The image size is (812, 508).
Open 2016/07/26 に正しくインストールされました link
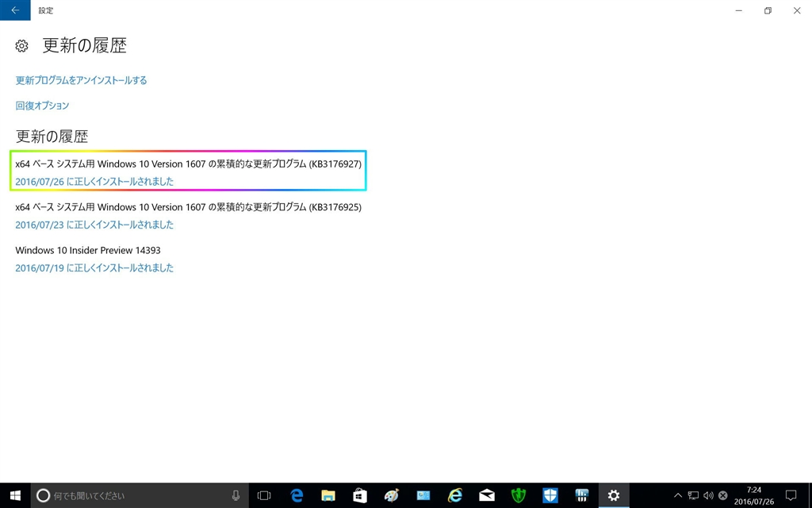coord(94,182)
